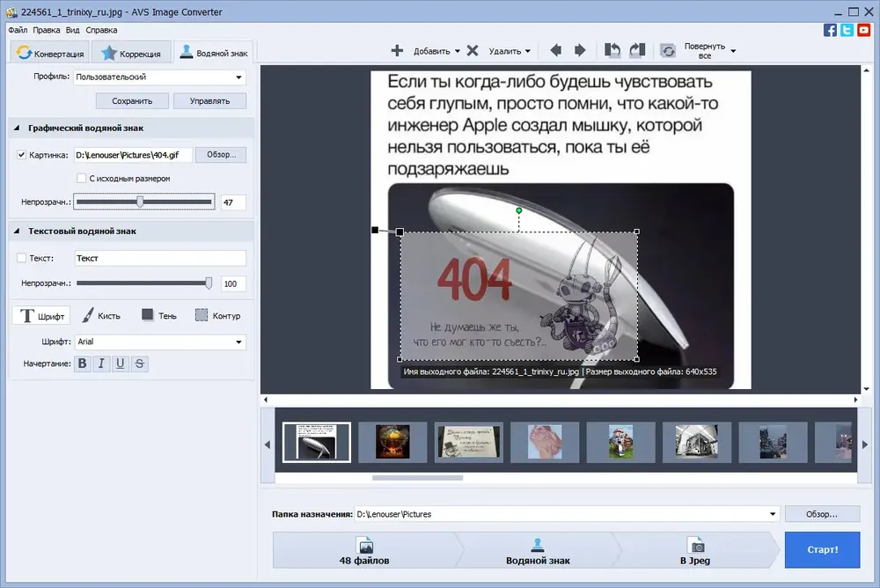Click the Сохранить profile button
Viewport: 880px width, 588px height.
pos(132,101)
